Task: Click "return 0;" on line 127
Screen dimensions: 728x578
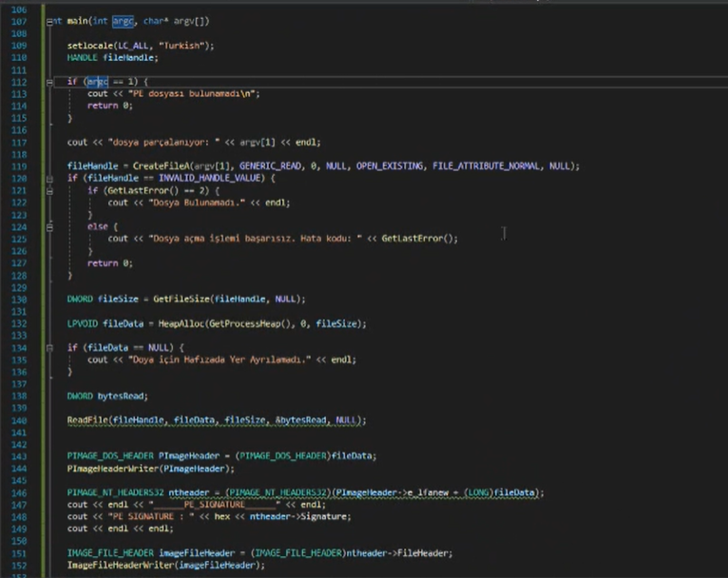Action: [x=110, y=263]
